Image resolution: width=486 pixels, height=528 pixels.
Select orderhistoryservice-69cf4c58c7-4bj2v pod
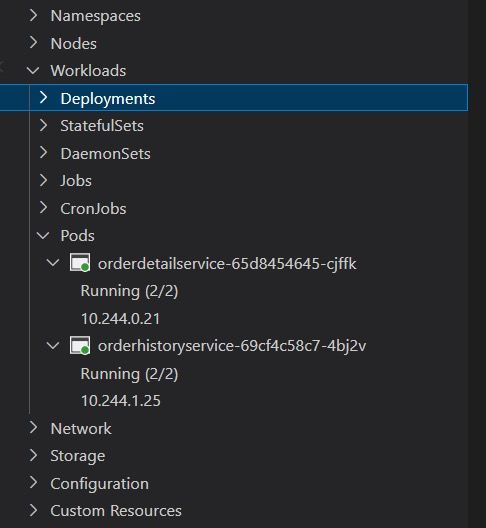point(232,346)
